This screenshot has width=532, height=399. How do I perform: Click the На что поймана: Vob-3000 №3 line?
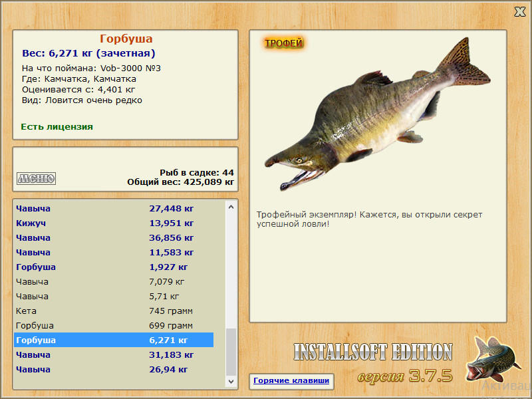(91, 68)
